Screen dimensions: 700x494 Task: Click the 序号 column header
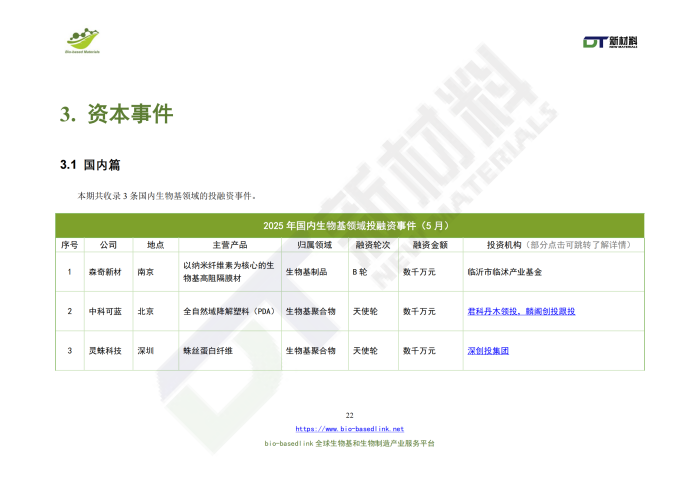pos(69,244)
